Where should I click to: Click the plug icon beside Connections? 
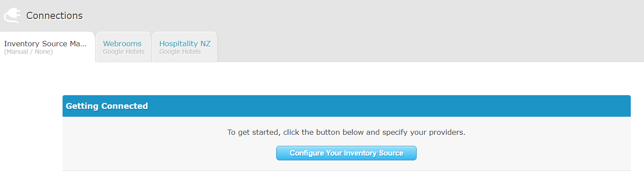click(12, 15)
